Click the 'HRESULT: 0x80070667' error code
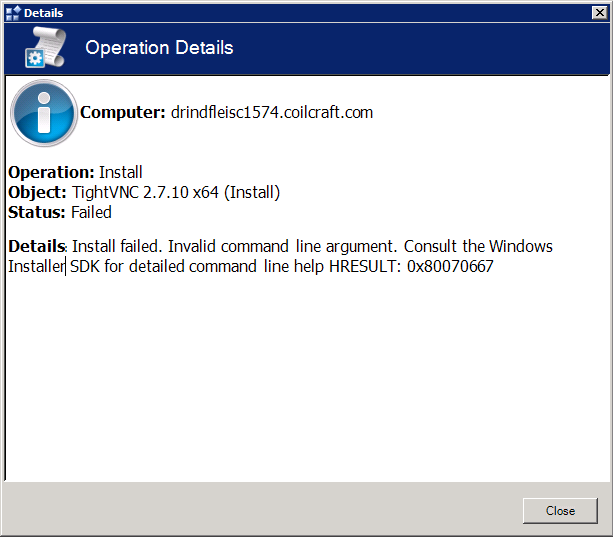This screenshot has height=537, width=613. coord(411,267)
